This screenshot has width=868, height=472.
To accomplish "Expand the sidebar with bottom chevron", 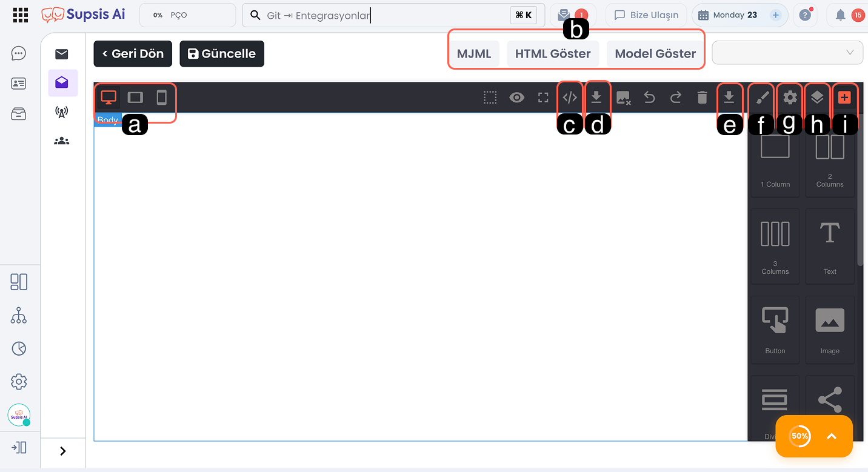I will (x=63, y=451).
